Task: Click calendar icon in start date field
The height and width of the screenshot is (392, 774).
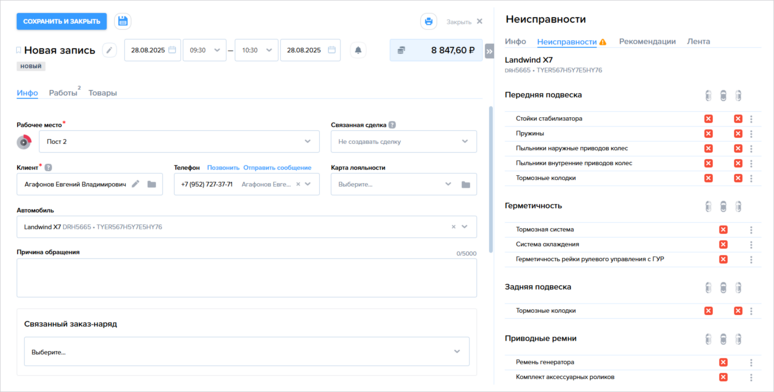Action: point(172,50)
